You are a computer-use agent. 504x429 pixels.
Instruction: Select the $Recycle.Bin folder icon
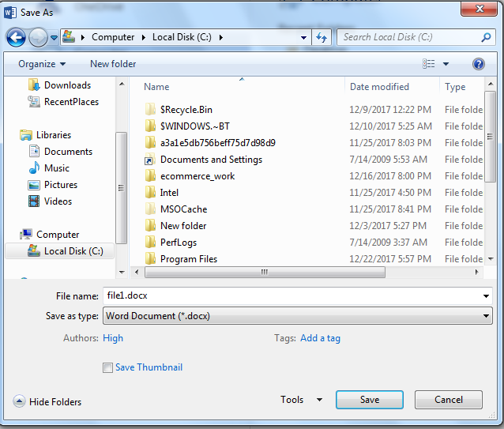click(x=150, y=109)
